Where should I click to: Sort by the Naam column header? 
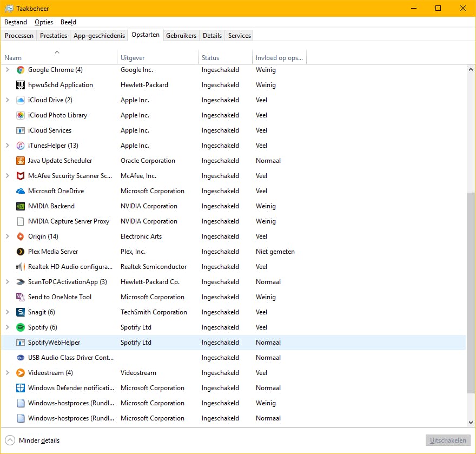(59, 57)
